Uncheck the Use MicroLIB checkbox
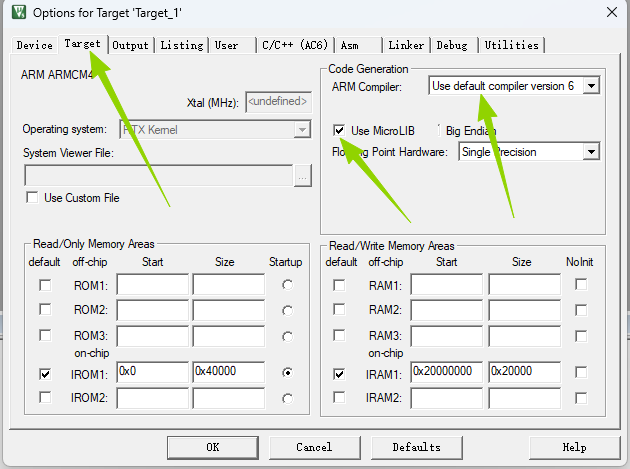Image resolution: width=630 pixels, height=469 pixels. [x=339, y=130]
